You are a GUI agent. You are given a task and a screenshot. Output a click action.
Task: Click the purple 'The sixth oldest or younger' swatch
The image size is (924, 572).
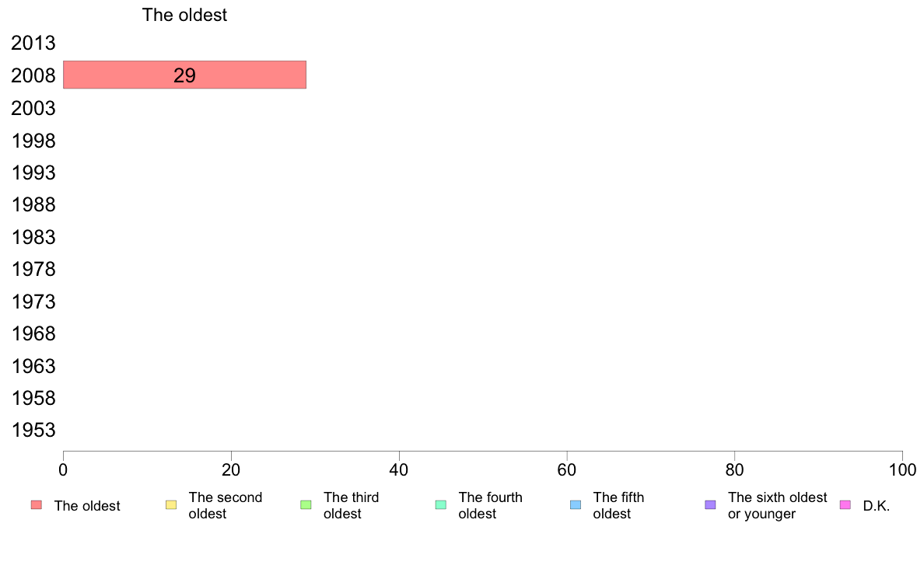point(711,505)
